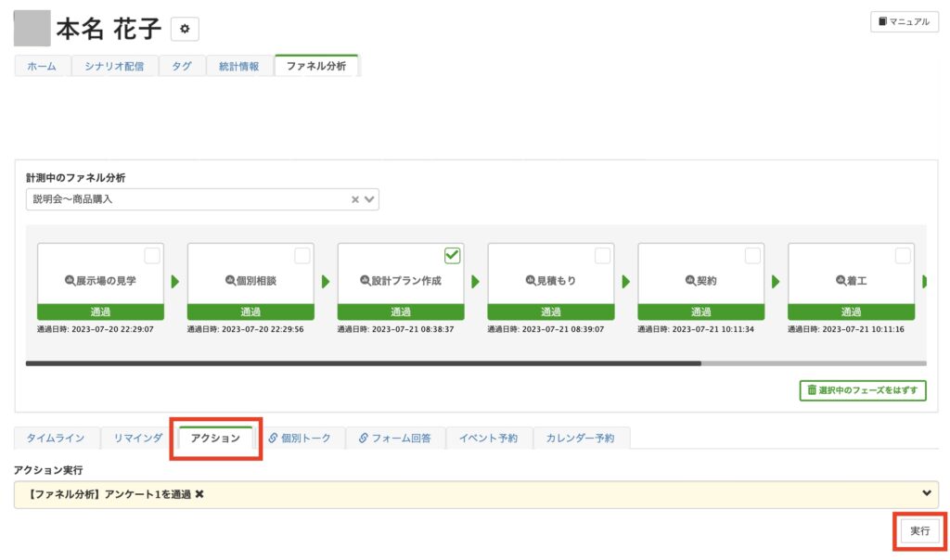The image size is (950, 560).
Task: Open the マニュアル manual button
Action: [x=904, y=21]
